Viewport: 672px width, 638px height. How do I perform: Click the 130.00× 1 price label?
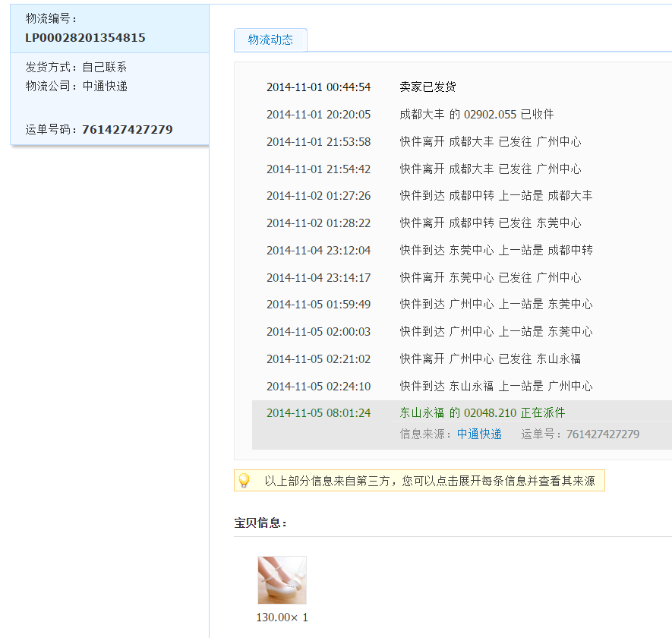point(282,617)
